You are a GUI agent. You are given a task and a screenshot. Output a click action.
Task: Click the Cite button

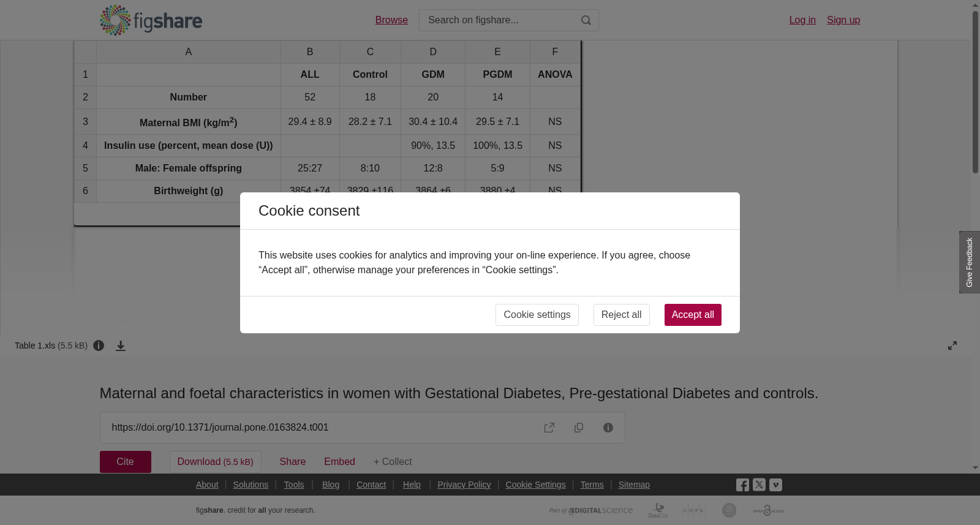(x=126, y=462)
